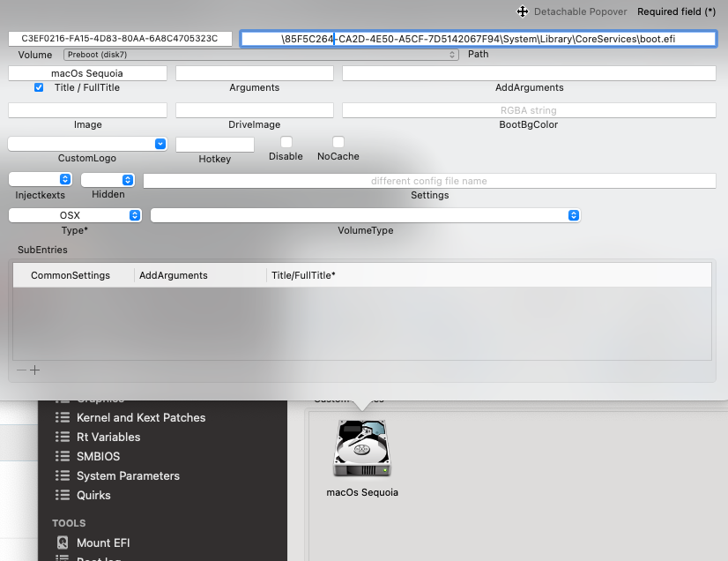The width and height of the screenshot is (728, 561).
Task: Click the BootBgColor RGBA string field
Action: click(530, 110)
